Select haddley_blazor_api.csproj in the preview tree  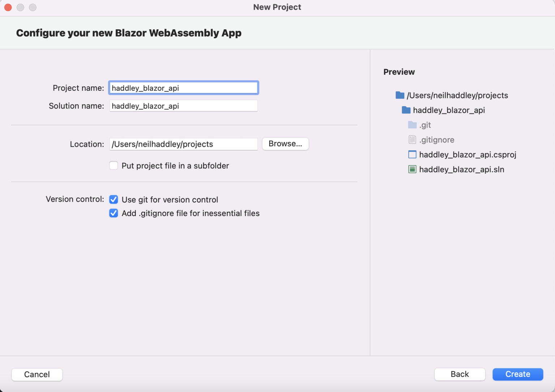click(x=468, y=155)
